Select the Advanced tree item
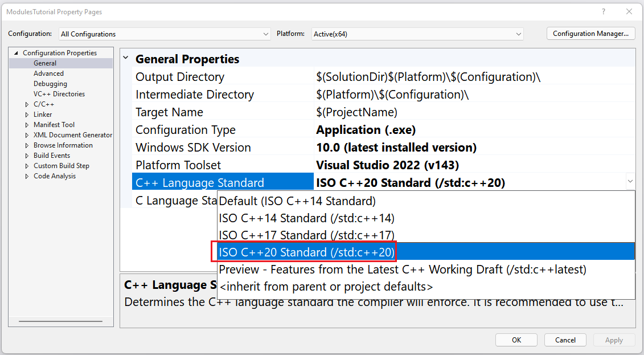Image resolution: width=644 pixels, height=355 pixels. (48, 73)
